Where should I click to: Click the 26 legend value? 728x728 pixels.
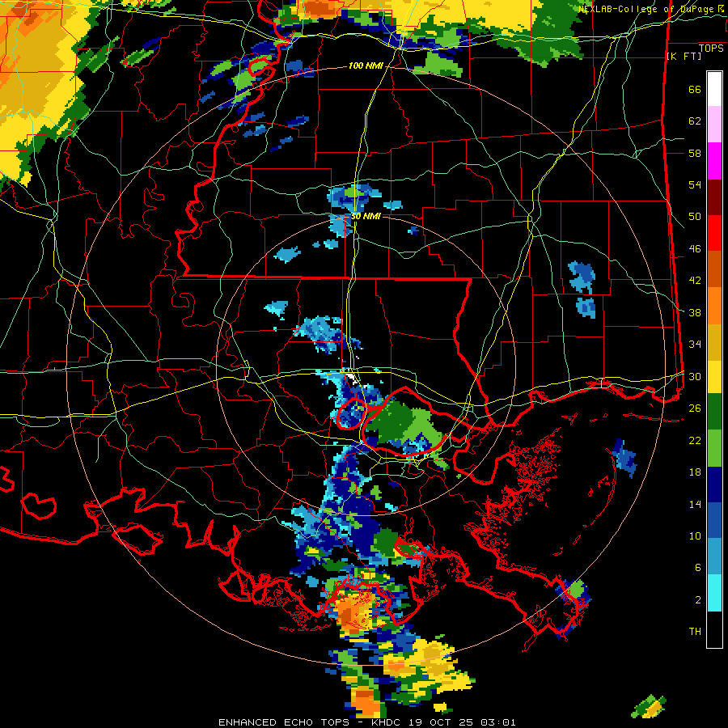tap(695, 408)
